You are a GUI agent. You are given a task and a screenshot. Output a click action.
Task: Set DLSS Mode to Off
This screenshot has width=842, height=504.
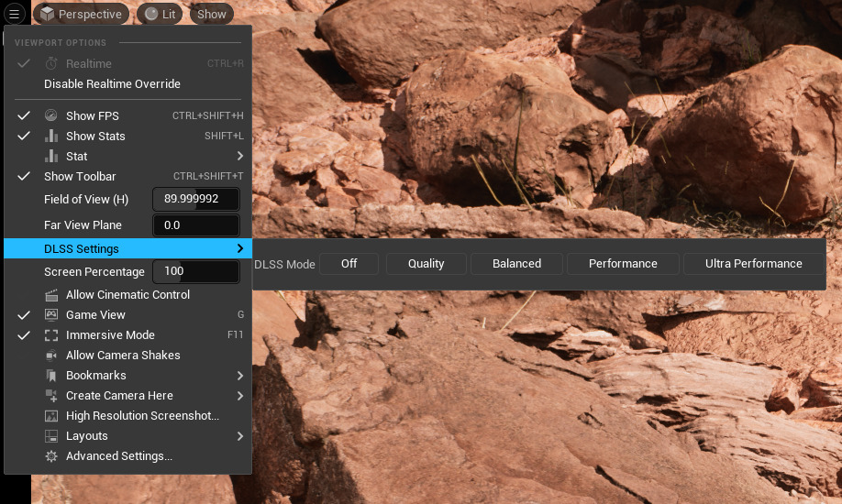349,264
